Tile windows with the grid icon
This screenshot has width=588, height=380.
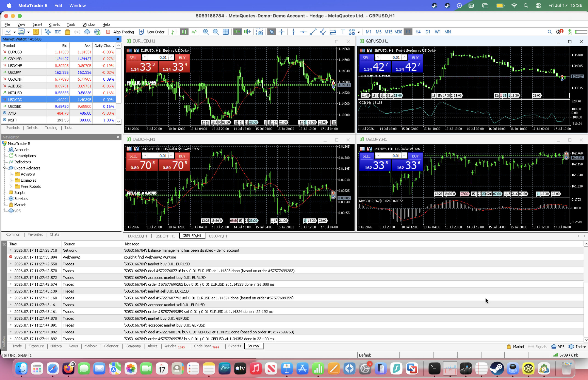(226, 32)
